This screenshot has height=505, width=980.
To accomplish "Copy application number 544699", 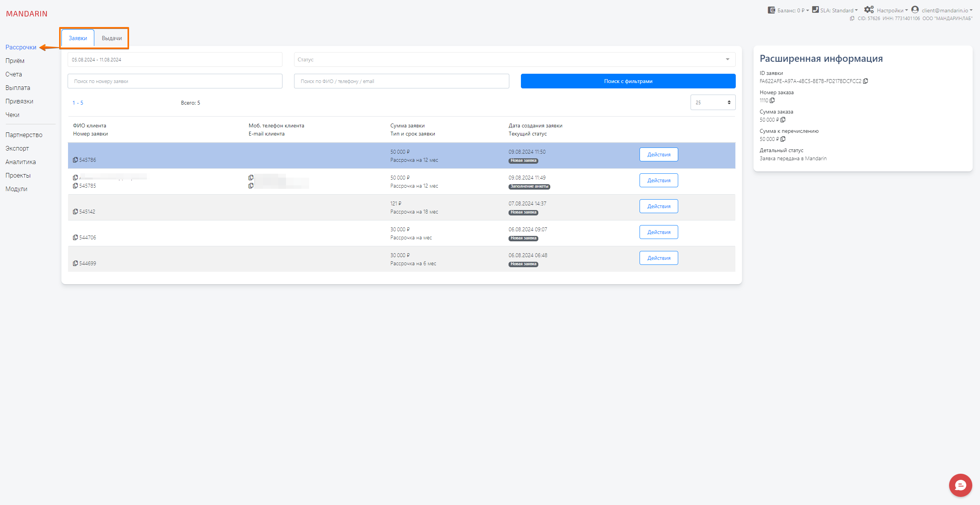I will 75,263.
